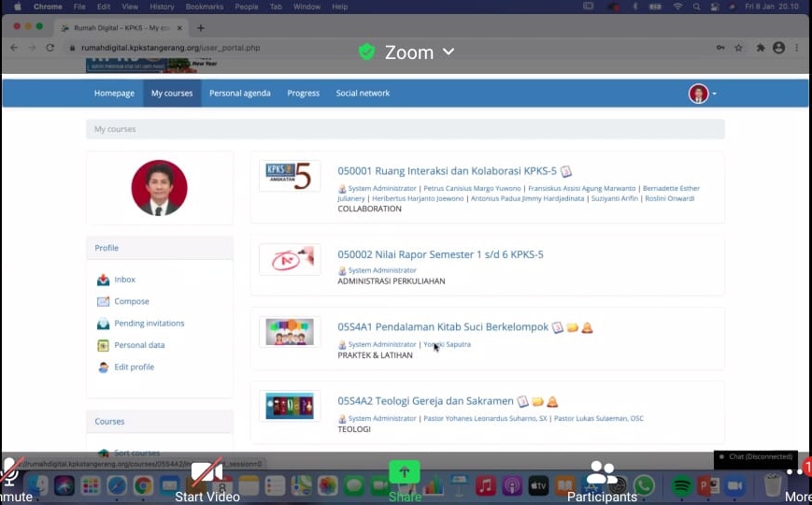812x505 pixels.
Task: Open the History menu in menu bar
Action: (x=162, y=7)
